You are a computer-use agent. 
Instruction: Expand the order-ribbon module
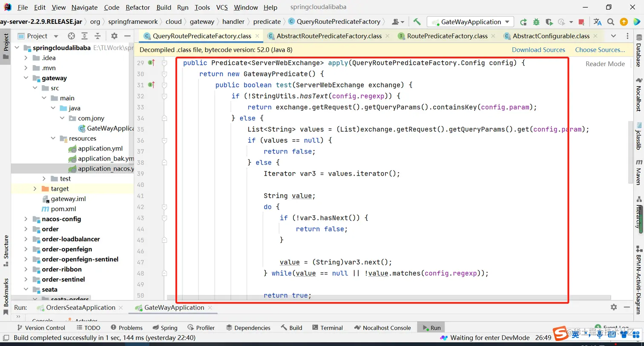26,269
